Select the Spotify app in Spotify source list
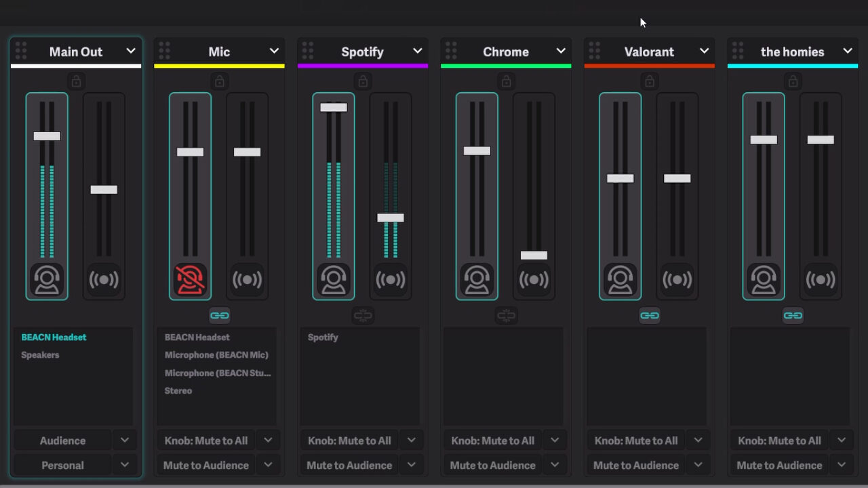 pos(323,337)
